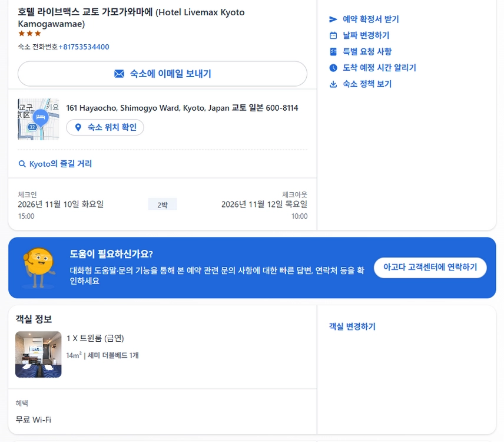Click the 체크인 label
The width and height of the screenshot is (504, 442).
[x=27, y=194]
